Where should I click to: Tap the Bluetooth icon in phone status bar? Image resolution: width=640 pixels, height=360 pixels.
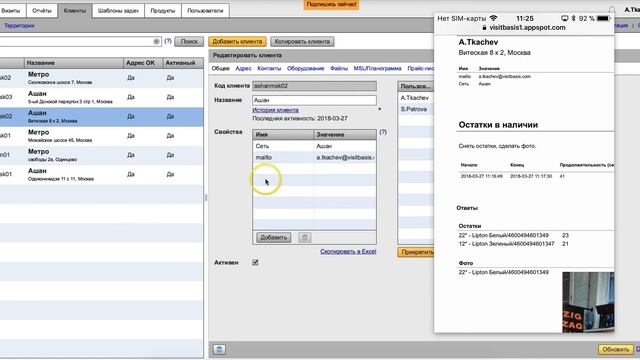point(573,18)
